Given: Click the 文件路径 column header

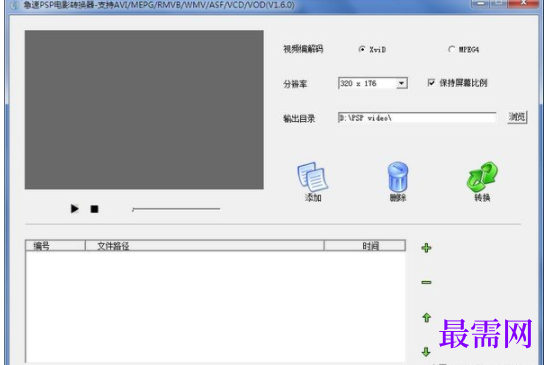Looking at the screenshot, I should coord(205,246).
